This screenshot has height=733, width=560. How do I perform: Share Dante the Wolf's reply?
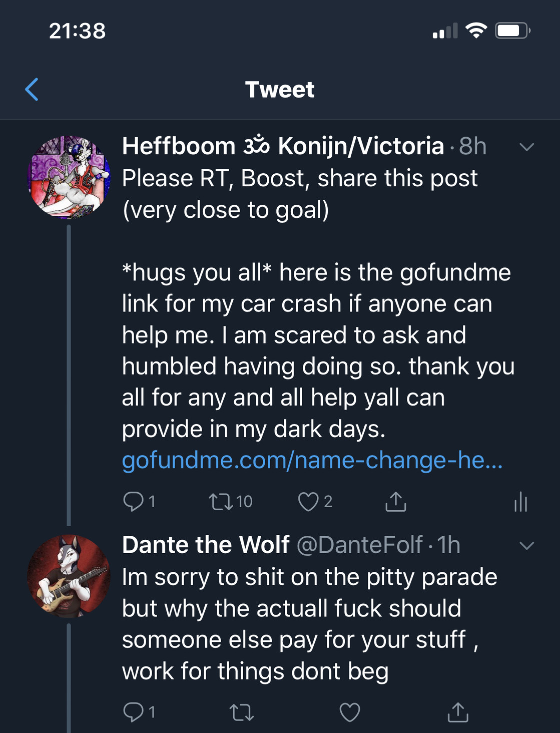click(x=457, y=712)
